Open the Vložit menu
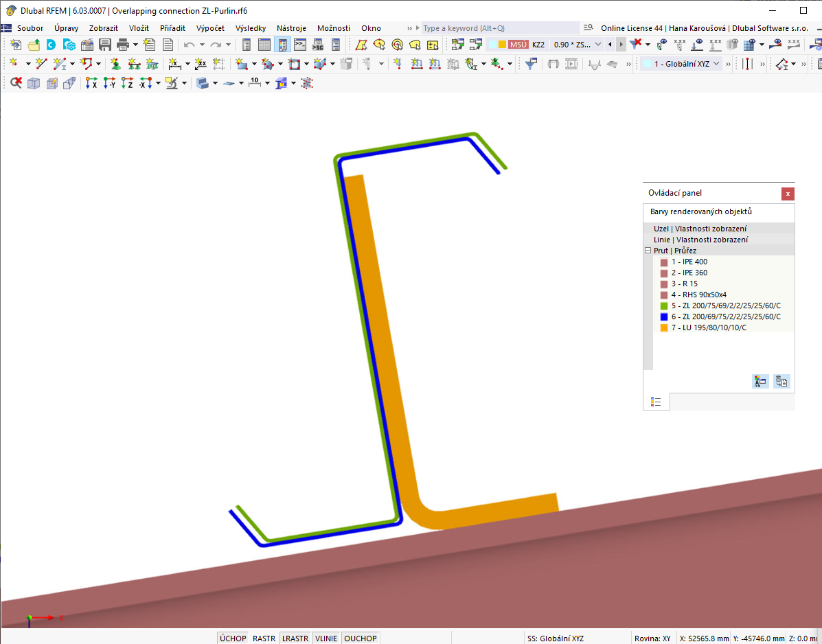The height and width of the screenshot is (644, 822). click(x=139, y=28)
